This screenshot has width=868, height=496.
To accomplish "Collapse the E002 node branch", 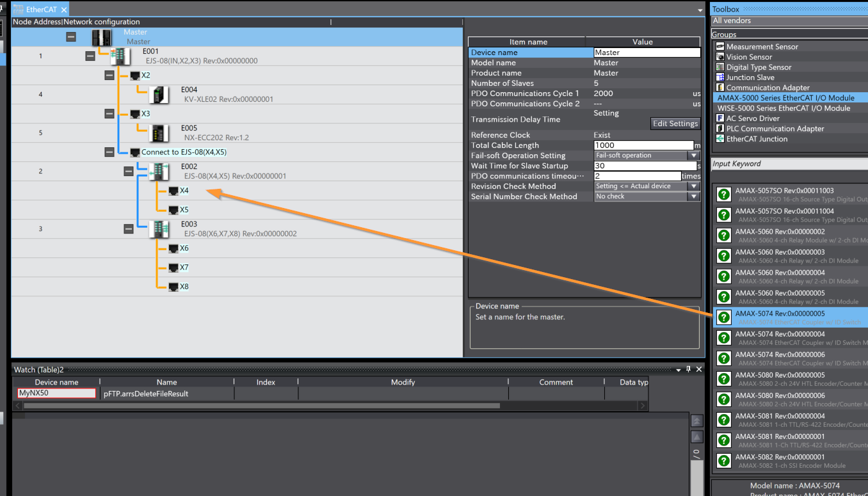I will (129, 172).
